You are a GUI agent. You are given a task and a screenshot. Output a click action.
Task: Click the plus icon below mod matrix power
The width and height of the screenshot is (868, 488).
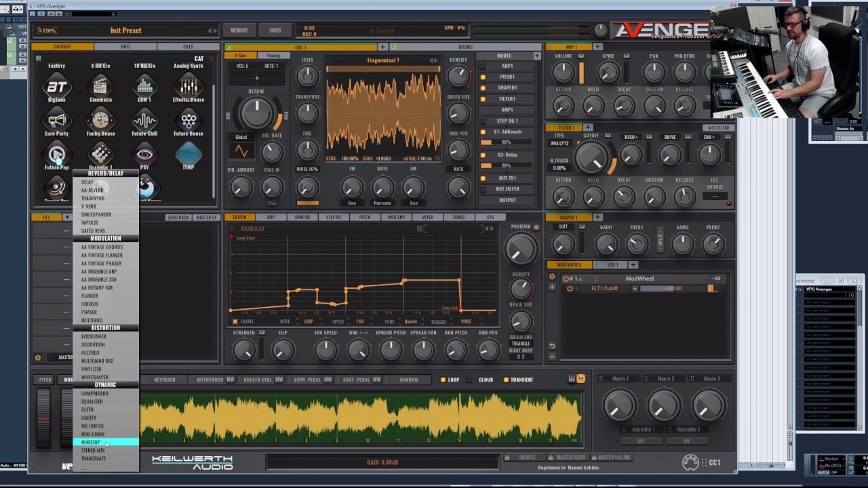(552, 287)
